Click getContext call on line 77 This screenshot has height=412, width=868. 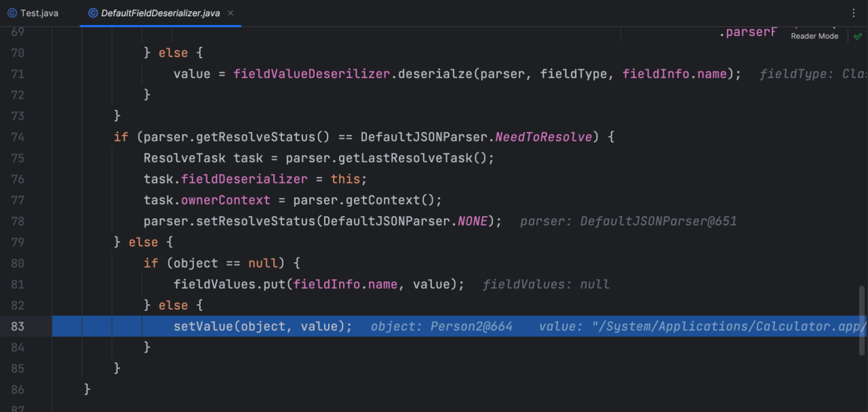[383, 200]
